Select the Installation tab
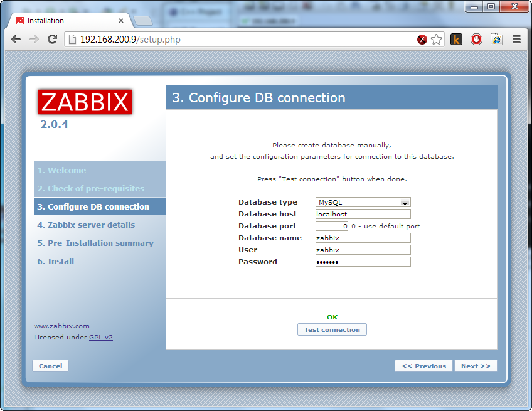 click(69, 21)
